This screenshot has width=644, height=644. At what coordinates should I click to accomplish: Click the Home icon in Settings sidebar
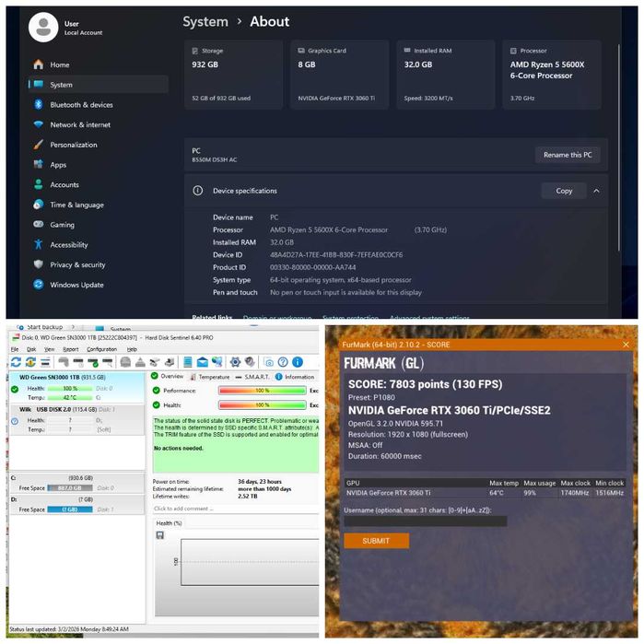click(39, 64)
